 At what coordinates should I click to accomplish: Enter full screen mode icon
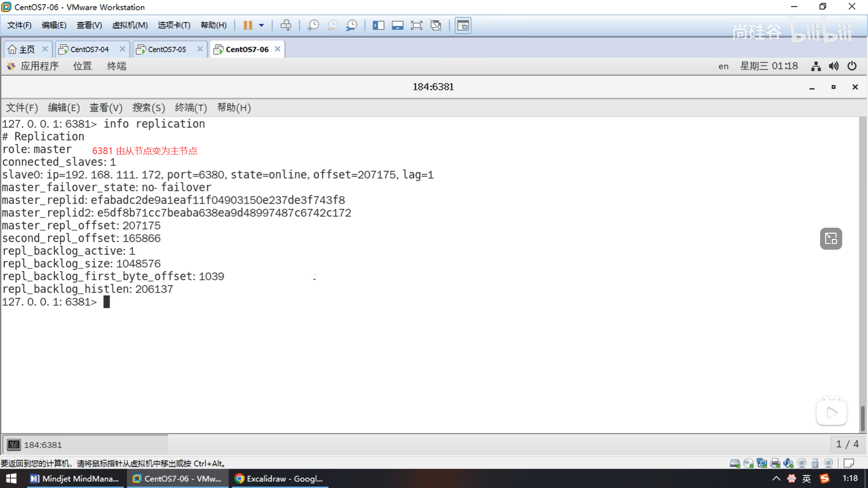coord(416,25)
